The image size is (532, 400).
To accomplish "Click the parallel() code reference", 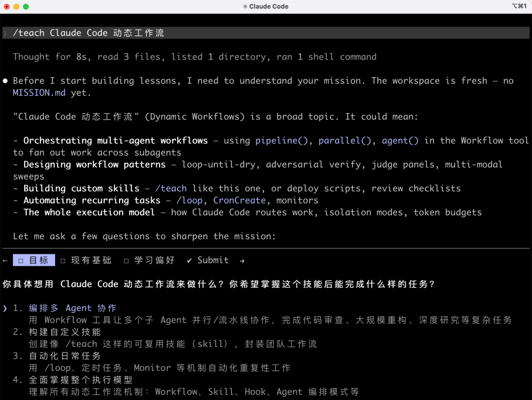I will pos(345,140).
